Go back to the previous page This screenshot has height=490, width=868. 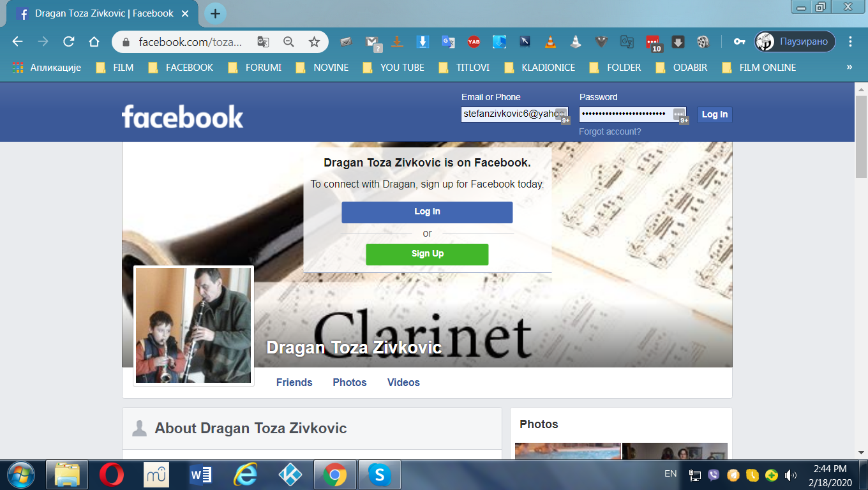tap(17, 42)
